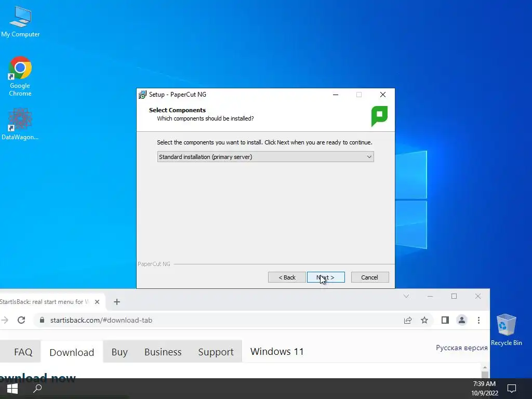Cancel the PaperCut NG setup
The height and width of the screenshot is (399, 532).
click(x=370, y=277)
